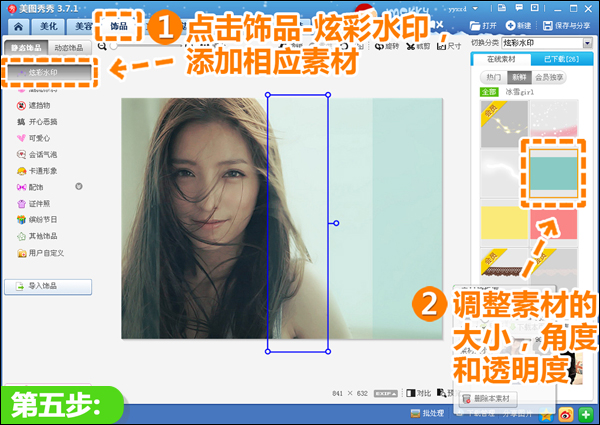
Task: Switch to 在线素材 tab
Action: [x=501, y=59]
